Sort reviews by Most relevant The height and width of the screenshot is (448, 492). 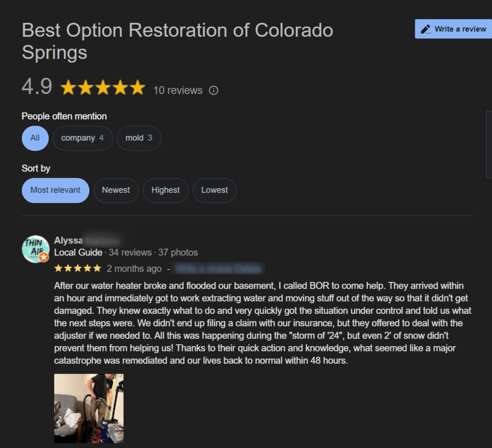pos(55,190)
